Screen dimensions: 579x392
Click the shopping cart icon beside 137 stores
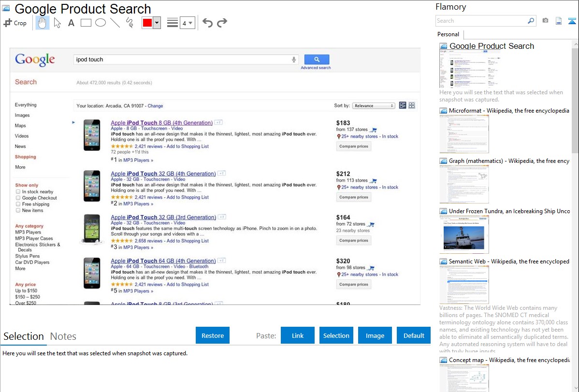[373, 130]
